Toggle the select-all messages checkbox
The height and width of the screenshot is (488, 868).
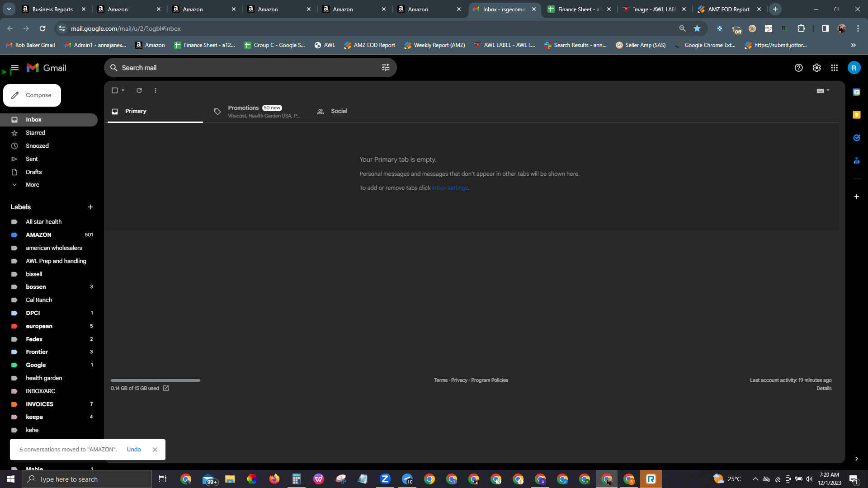tap(115, 90)
